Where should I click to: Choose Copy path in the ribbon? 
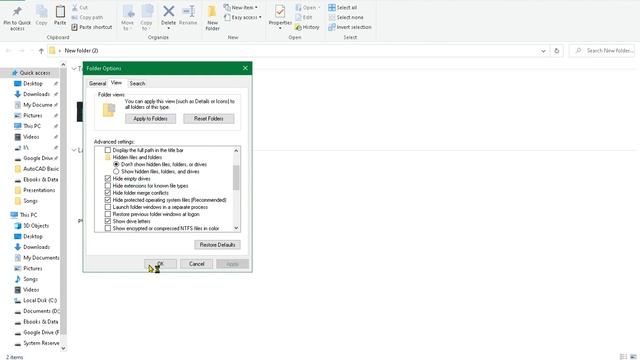(x=87, y=17)
